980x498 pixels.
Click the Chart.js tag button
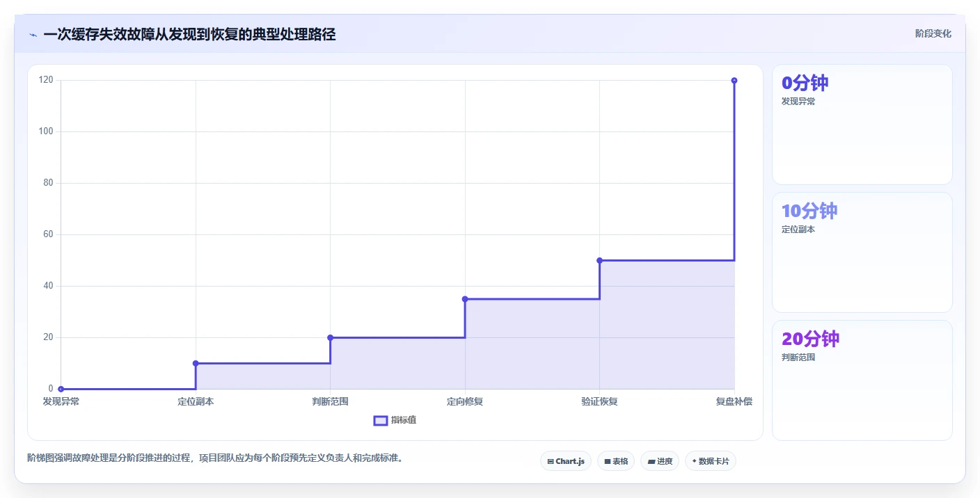[x=566, y=461]
